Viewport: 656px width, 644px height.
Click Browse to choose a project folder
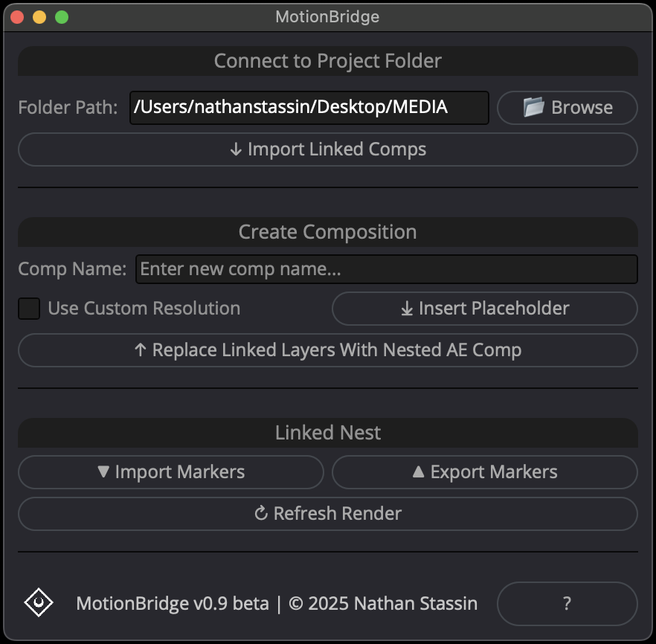pos(567,107)
